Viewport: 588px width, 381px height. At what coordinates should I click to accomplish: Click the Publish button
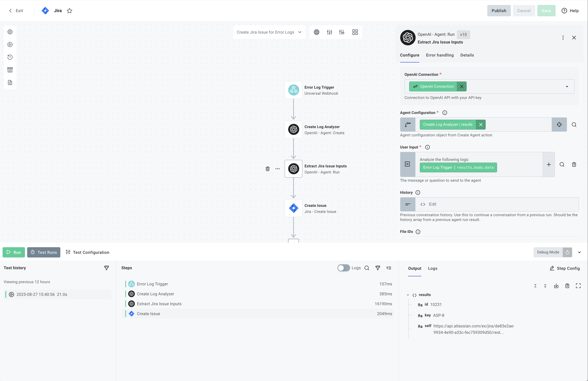[499, 11]
